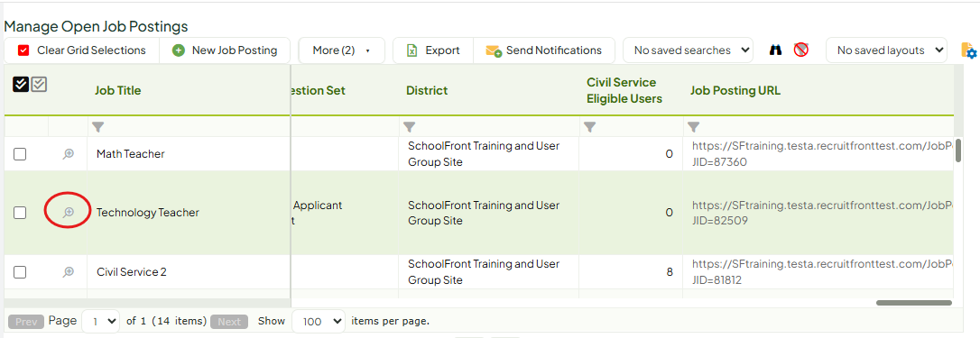Open the items per page dropdown
This screenshot has height=338, width=980.
coord(319,321)
